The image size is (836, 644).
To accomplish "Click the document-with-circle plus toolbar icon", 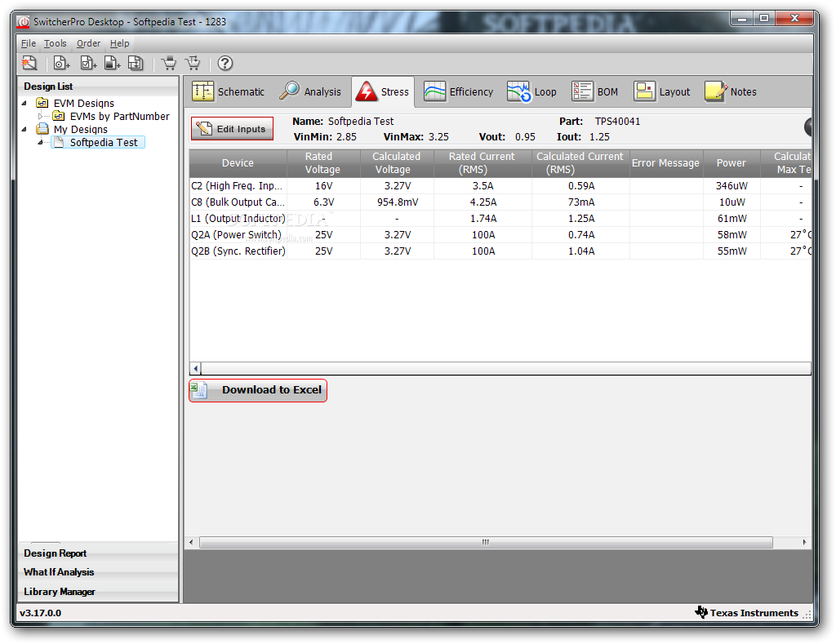I will [61, 63].
